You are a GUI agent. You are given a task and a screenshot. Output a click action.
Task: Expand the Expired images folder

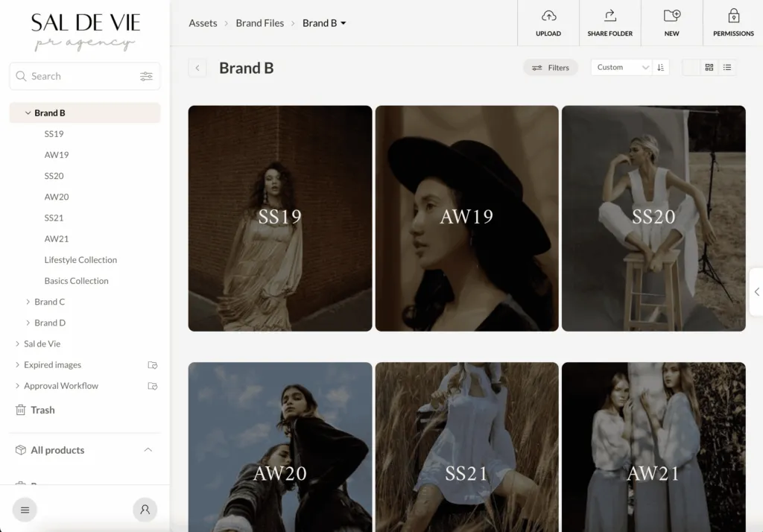point(18,364)
